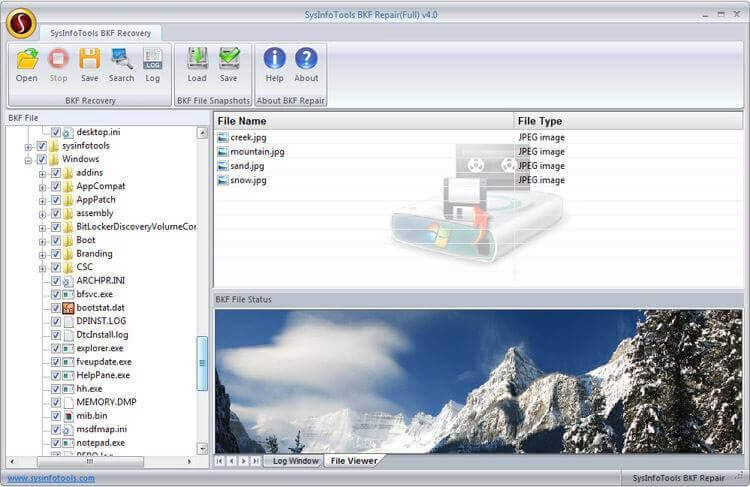Switch to the Log Window tab
Screen dimensions: 750x487
[295, 461]
